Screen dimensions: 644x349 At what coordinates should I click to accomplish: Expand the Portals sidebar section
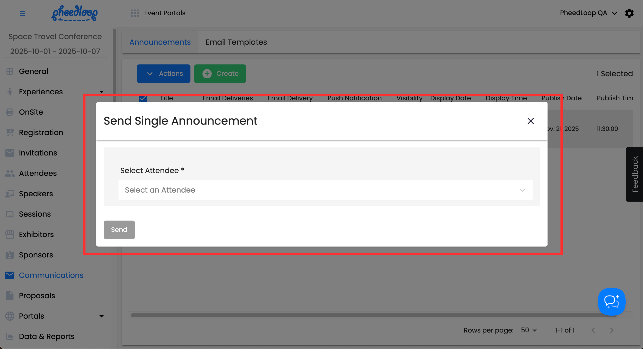(x=101, y=316)
